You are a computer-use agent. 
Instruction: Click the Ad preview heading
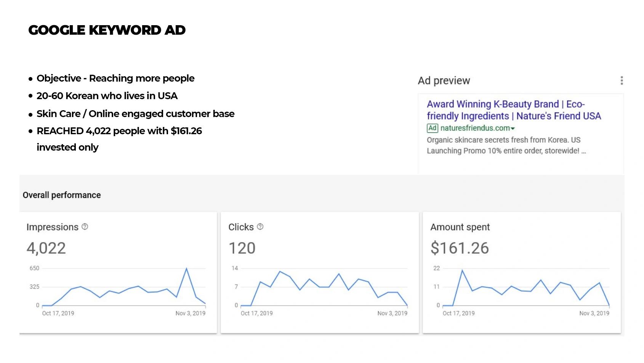pos(444,81)
